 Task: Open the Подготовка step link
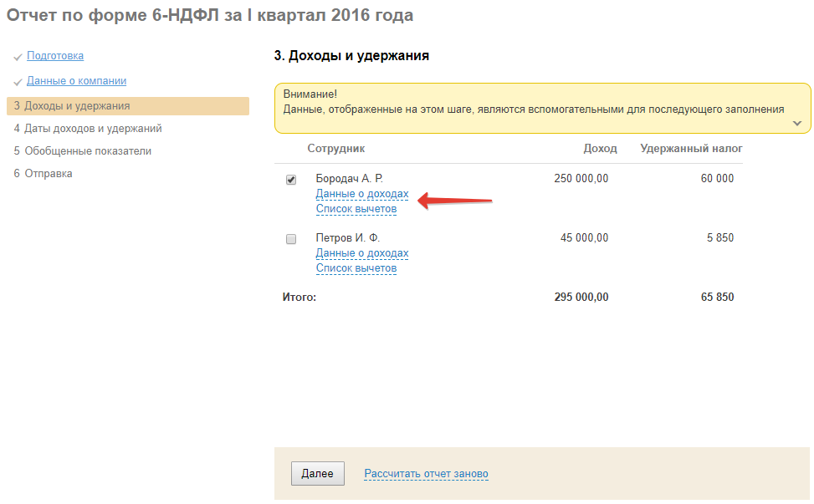(x=55, y=56)
